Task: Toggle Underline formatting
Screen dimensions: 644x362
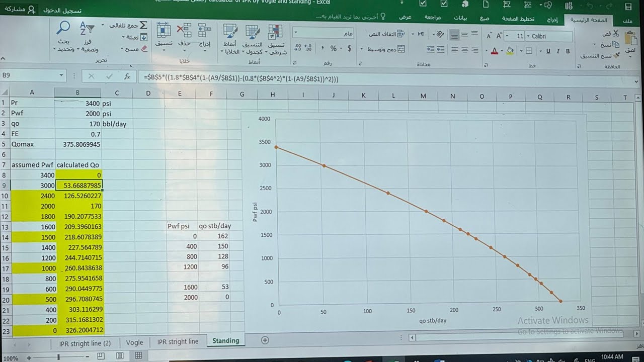Action: tap(548, 51)
